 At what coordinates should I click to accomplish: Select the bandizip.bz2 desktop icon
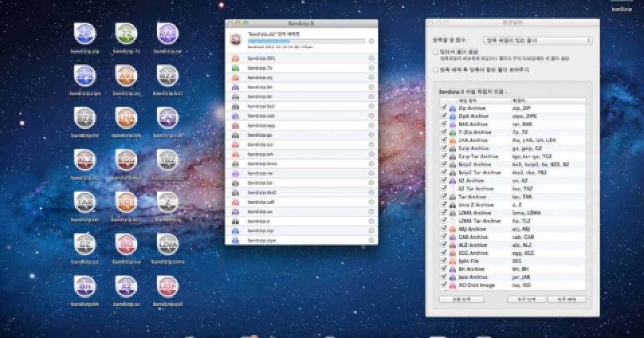168,76
